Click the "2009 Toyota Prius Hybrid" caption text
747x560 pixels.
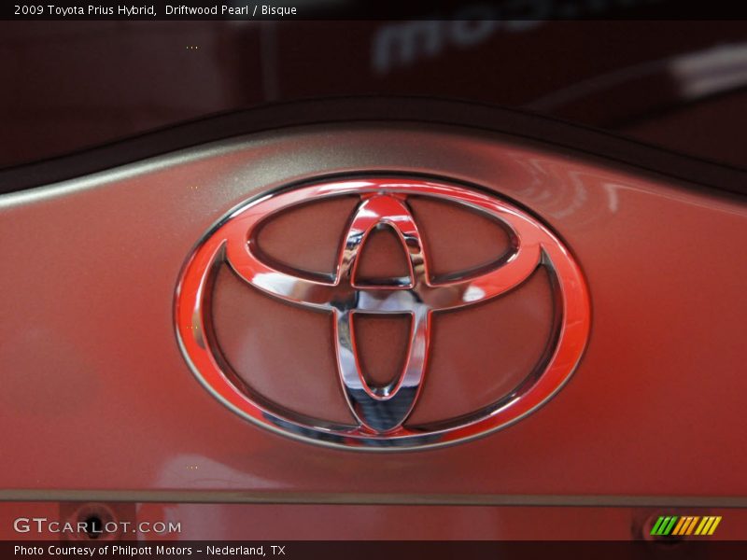coord(85,10)
